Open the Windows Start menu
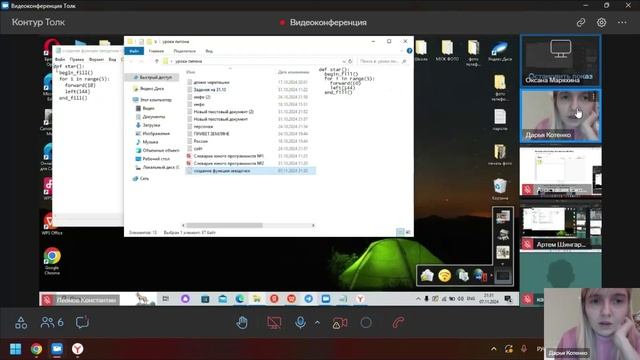Viewport: 640px width, 360px height. point(16,349)
